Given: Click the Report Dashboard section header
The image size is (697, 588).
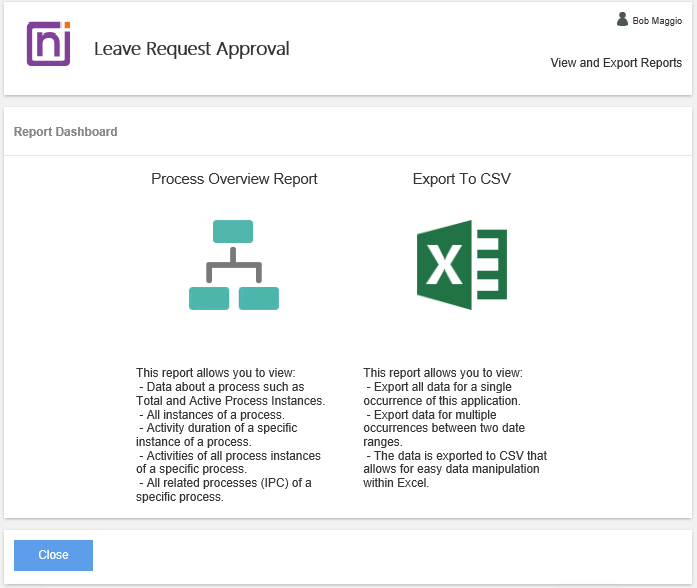Looking at the screenshot, I should [x=65, y=131].
